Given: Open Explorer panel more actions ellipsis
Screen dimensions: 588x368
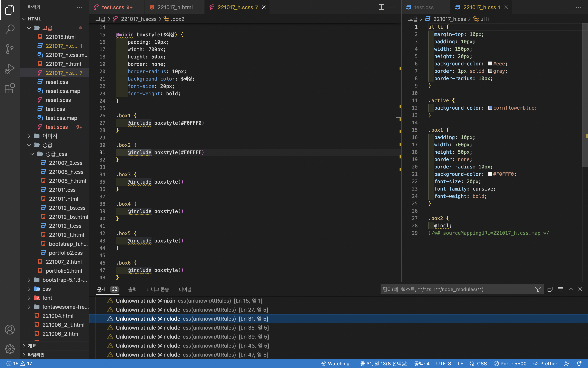Looking at the screenshot, I should pos(79,7).
